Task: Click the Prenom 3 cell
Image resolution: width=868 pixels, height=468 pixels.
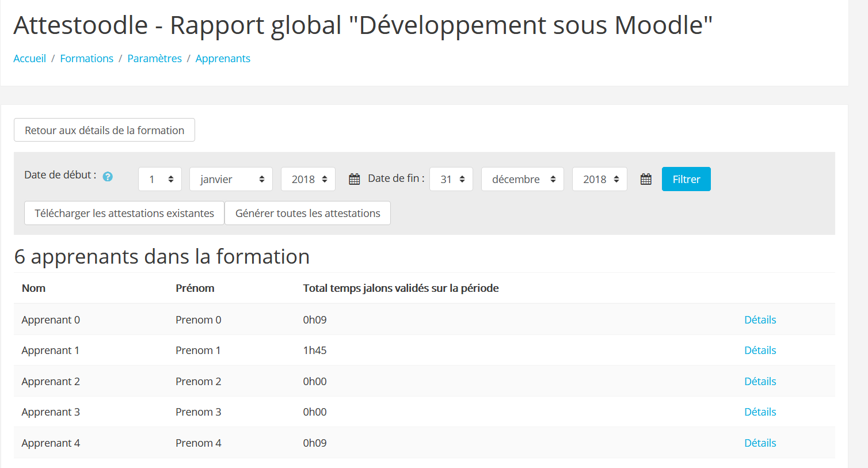Action: pos(199,412)
